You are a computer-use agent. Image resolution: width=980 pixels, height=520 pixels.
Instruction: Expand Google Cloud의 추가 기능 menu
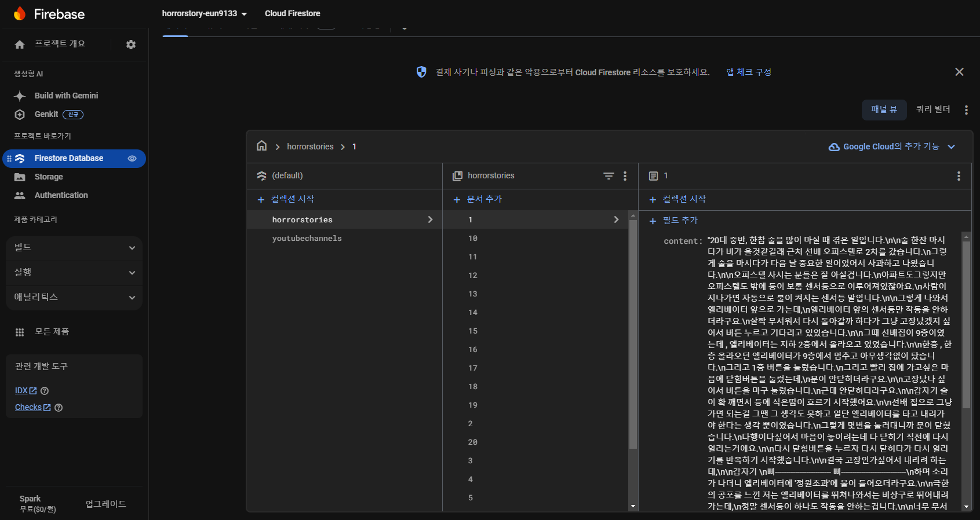(891, 147)
